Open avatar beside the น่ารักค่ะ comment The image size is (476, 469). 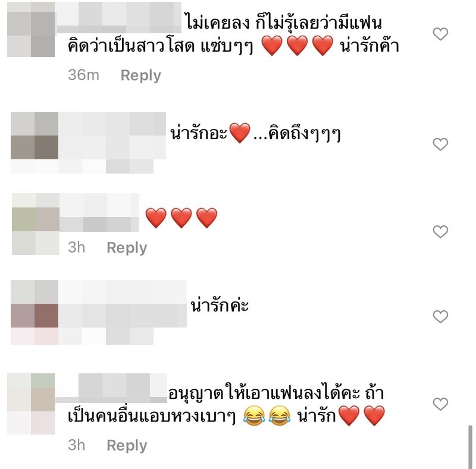point(35,304)
